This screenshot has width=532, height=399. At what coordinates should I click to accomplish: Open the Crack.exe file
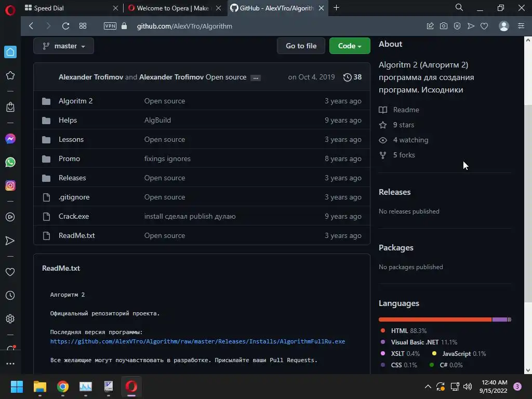tap(74, 216)
